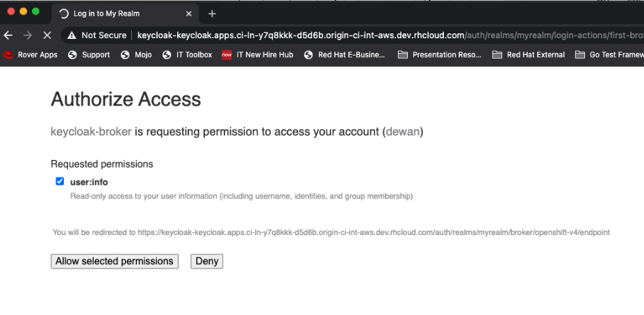The image size is (644, 315).
Task: Open the Mojo bookmark
Action: coord(136,55)
